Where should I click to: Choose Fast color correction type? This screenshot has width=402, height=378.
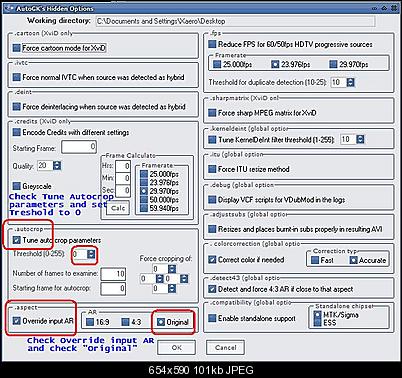pyautogui.click(x=315, y=260)
